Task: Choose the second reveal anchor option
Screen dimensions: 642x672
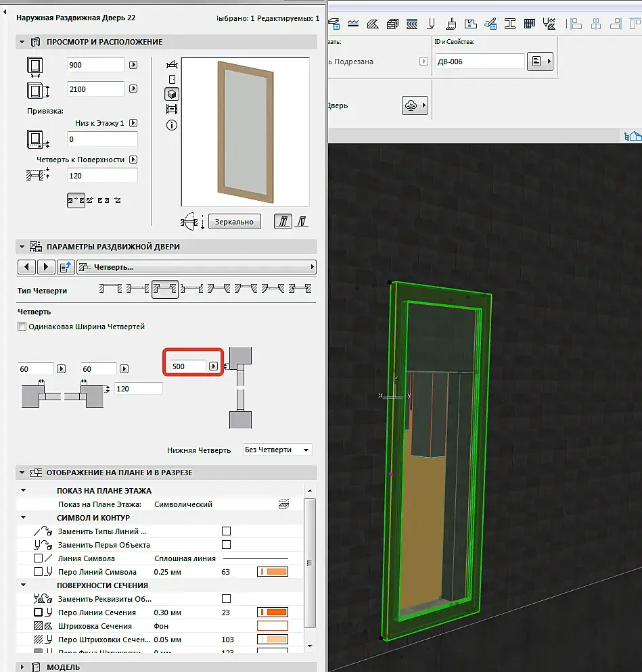Action: (x=89, y=200)
